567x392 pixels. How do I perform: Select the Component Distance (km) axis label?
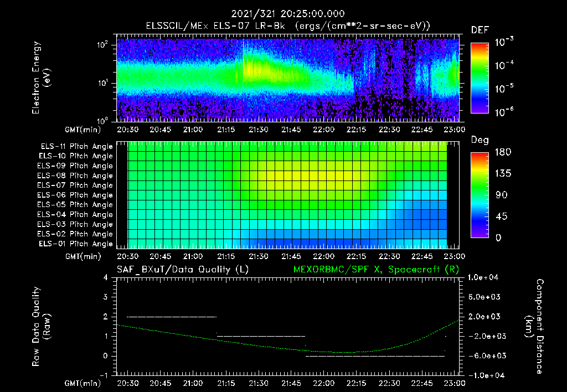click(x=534, y=327)
